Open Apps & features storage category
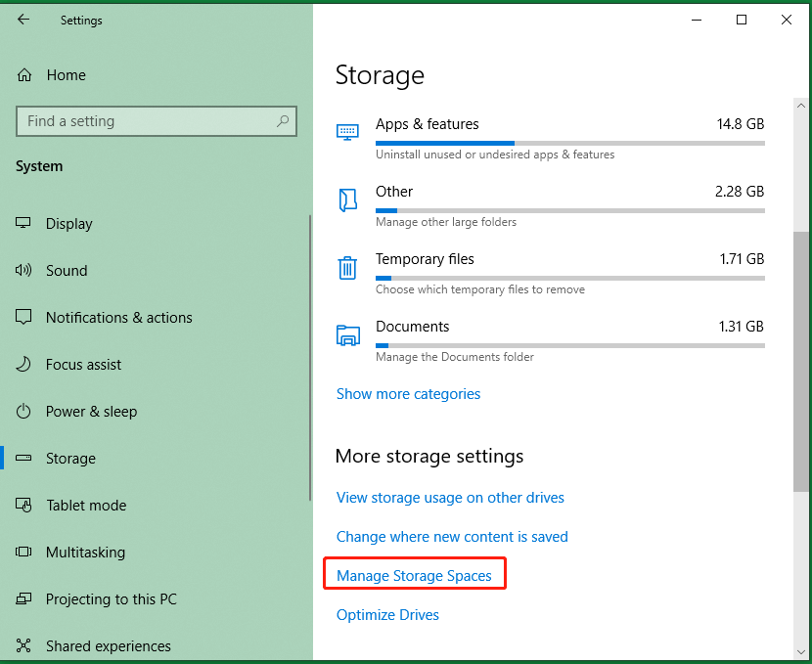Screen dimensions: 812x664 coord(550,138)
